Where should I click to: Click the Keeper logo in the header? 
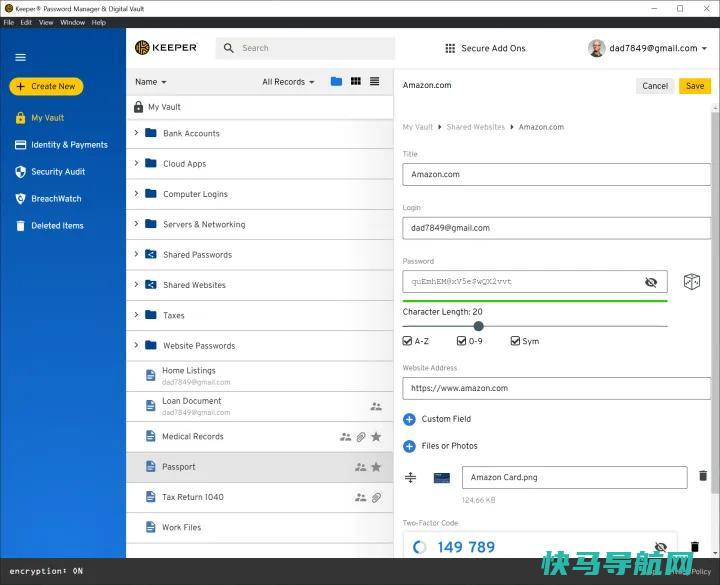coord(166,47)
